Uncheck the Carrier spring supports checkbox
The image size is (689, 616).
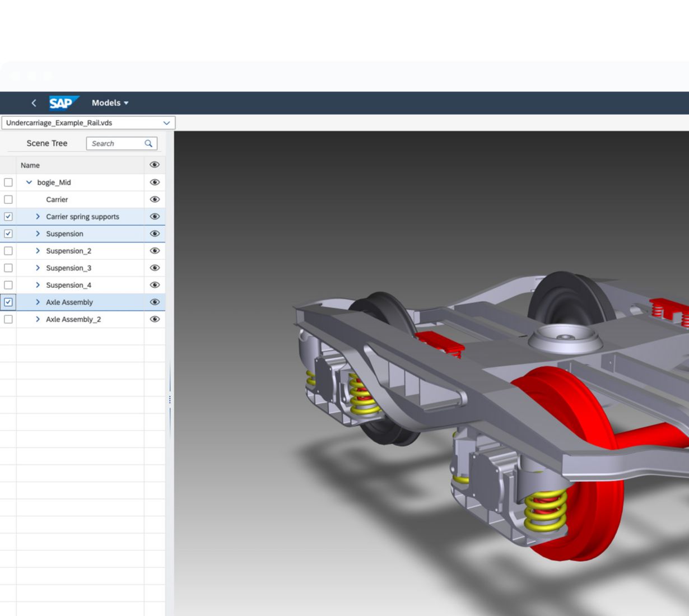[x=8, y=217]
